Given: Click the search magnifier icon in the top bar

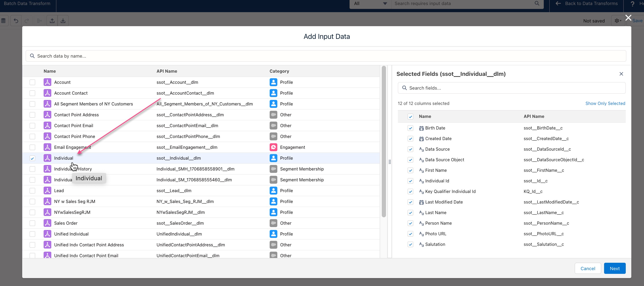Looking at the screenshot, I should pos(537,3).
